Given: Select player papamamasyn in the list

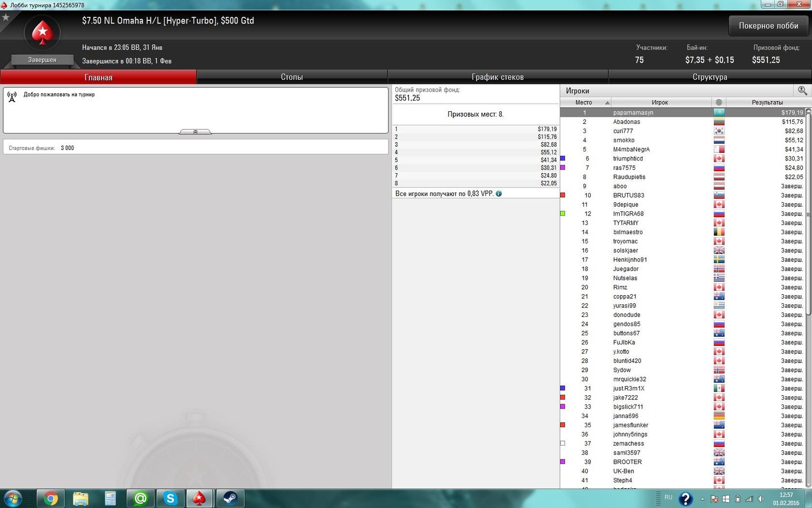Looking at the screenshot, I should (x=633, y=113).
